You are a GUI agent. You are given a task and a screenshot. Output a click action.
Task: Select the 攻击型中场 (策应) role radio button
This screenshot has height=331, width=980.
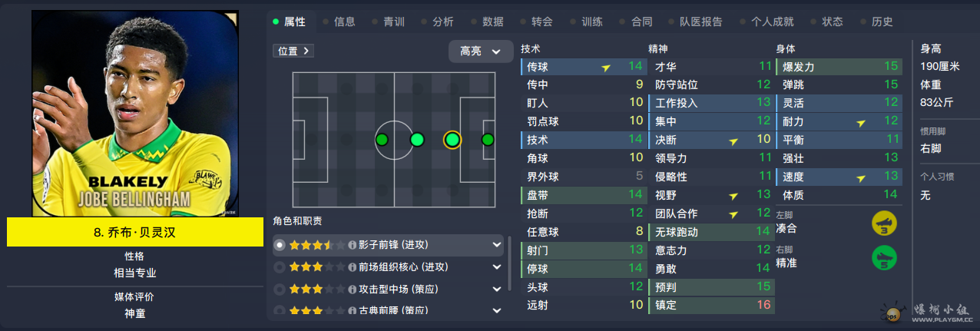click(x=280, y=290)
